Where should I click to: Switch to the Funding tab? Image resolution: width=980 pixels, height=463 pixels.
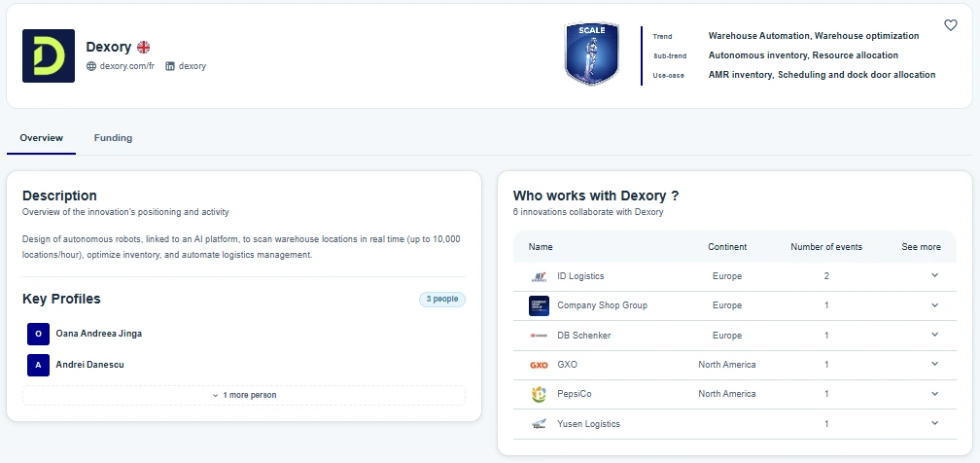(x=113, y=138)
